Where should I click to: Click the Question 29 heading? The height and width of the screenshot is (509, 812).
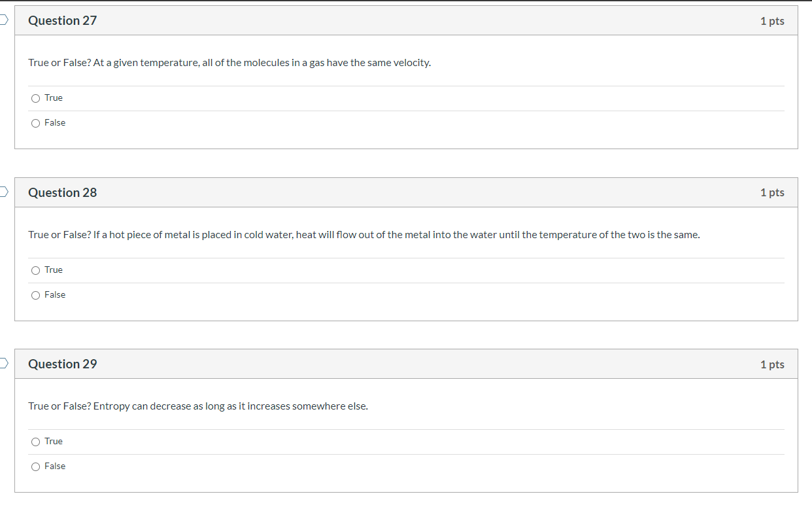pyautogui.click(x=62, y=364)
